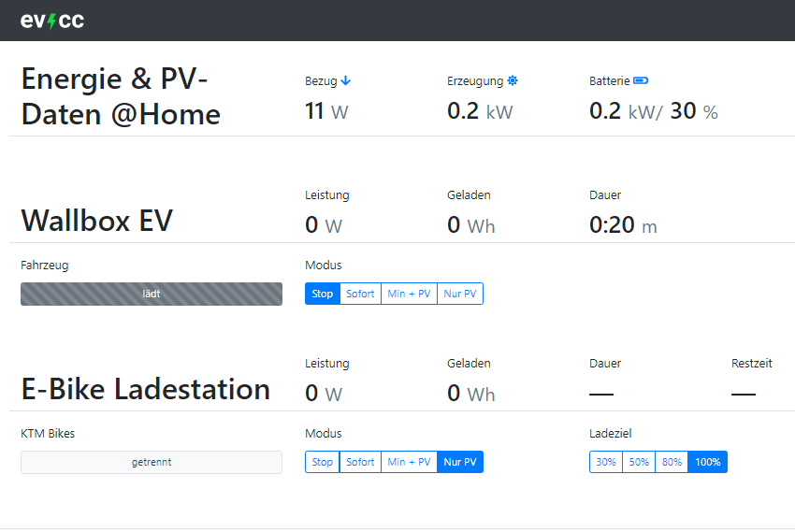Set E-Bike Ladestation mode to Sofort
Image resolution: width=795 pixels, height=532 pixels.
tap(360, 462)
